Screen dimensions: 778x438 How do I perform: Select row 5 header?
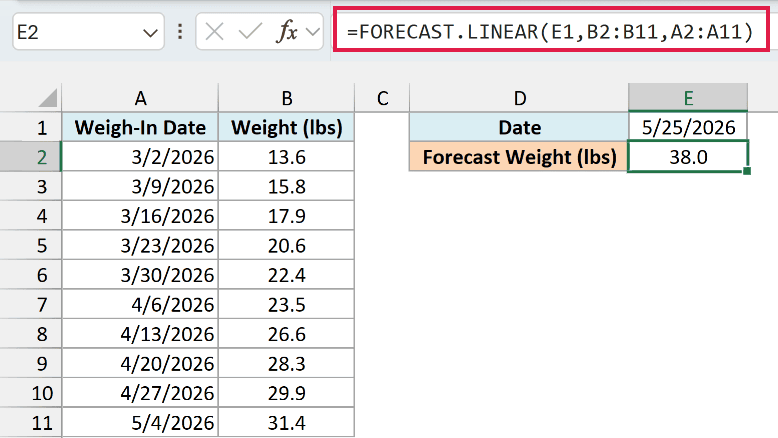[x=31, y=246]
